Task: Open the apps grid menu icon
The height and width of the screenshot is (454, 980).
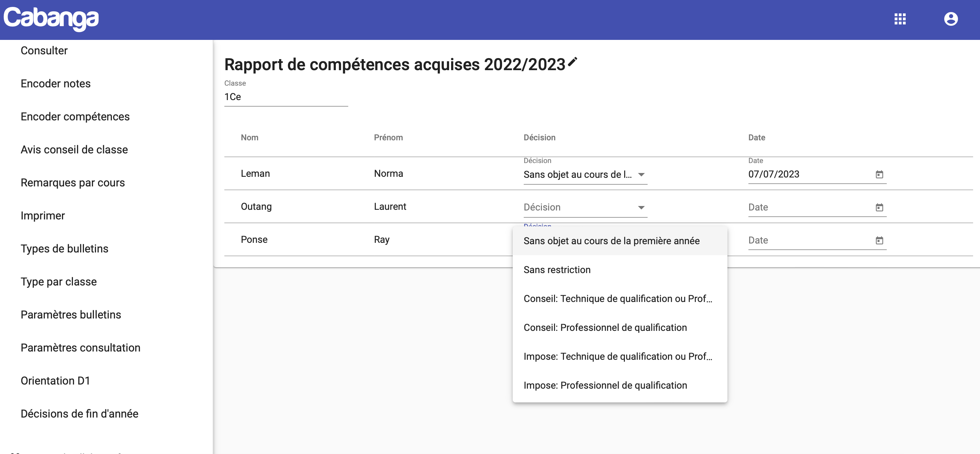Action: 901,19
